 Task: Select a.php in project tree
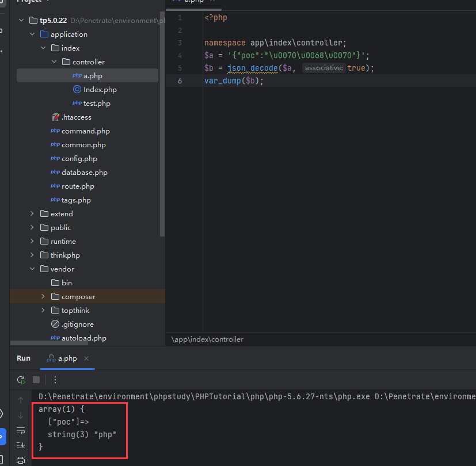(x=87, y=75)
